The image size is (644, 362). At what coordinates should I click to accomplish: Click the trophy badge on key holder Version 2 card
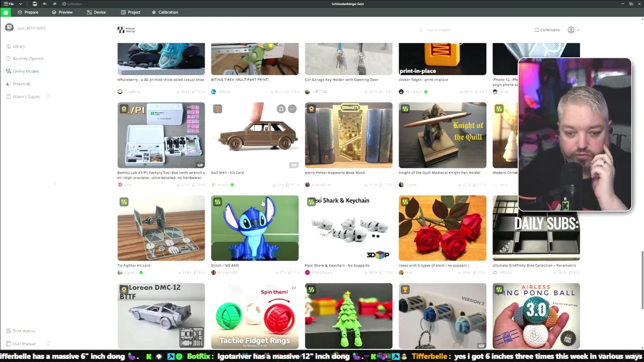(x=405, y=290)
